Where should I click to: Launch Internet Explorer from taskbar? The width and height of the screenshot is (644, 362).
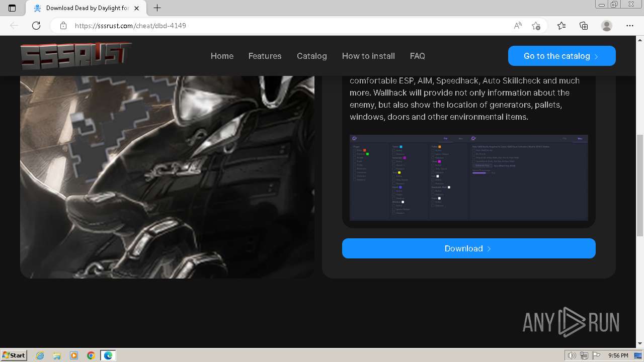40,355
